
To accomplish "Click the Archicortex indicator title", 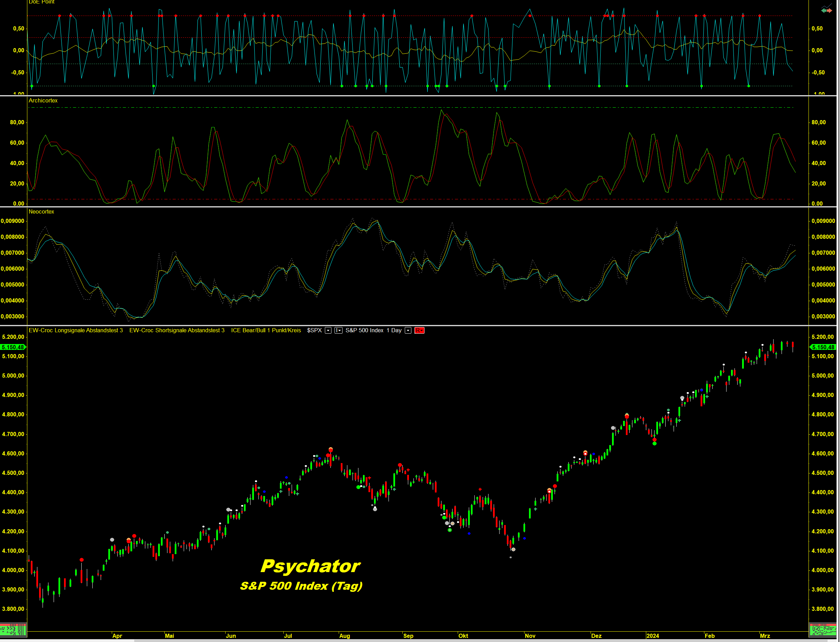I will click(x=43, y=100).
